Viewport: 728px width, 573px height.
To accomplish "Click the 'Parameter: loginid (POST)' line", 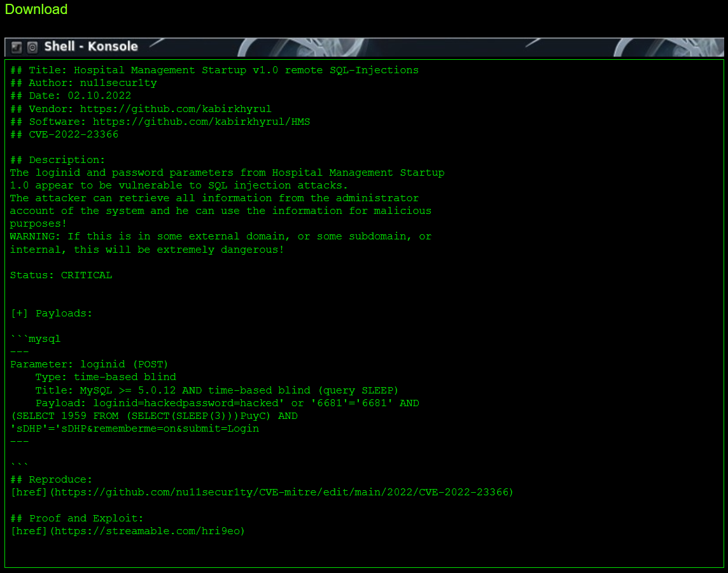I will pos(89,365).
